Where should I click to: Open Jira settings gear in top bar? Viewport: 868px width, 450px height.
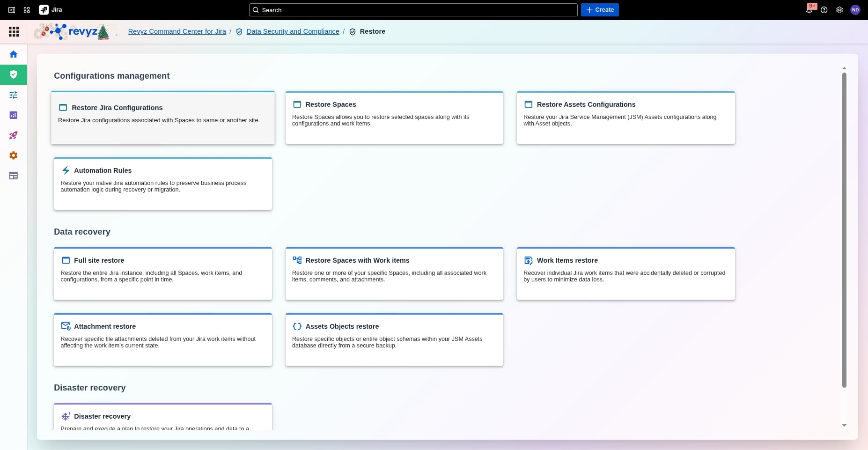(x=839, y=10)
